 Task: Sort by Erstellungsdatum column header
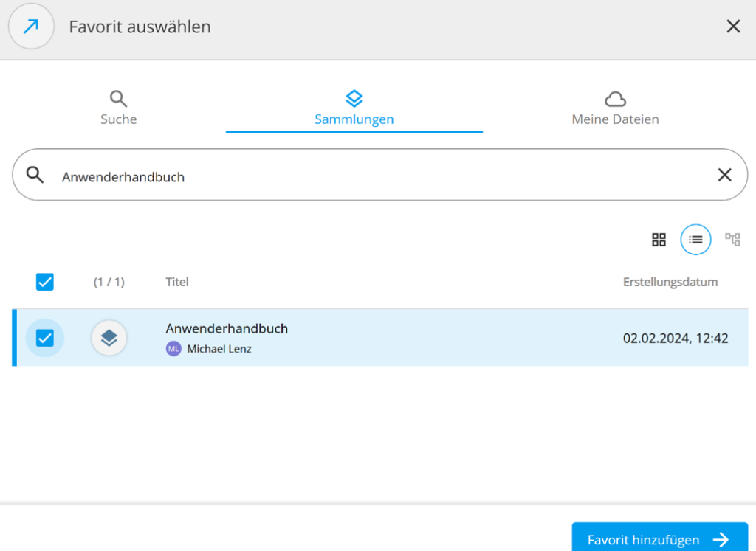(x=670, y=282)
